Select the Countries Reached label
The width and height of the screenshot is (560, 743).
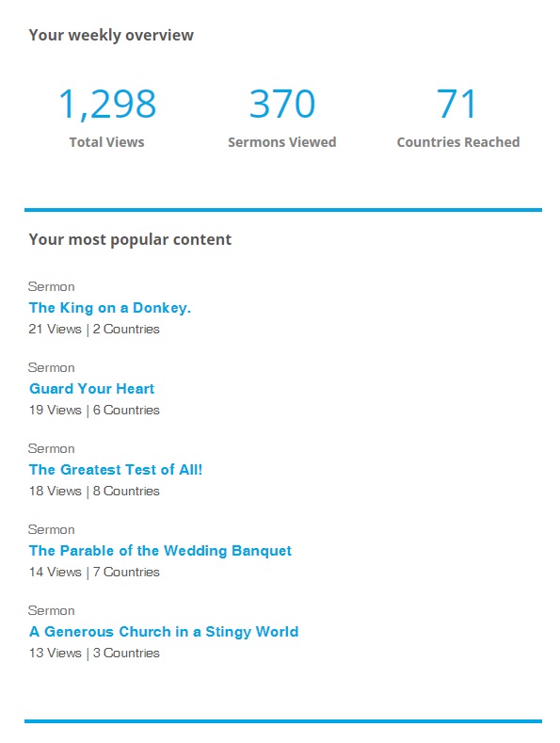pos(458,142)
